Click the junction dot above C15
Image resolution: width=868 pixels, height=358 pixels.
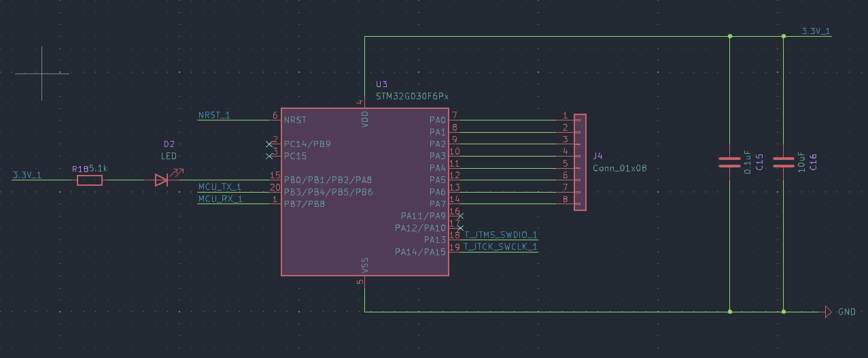point(730,36)
